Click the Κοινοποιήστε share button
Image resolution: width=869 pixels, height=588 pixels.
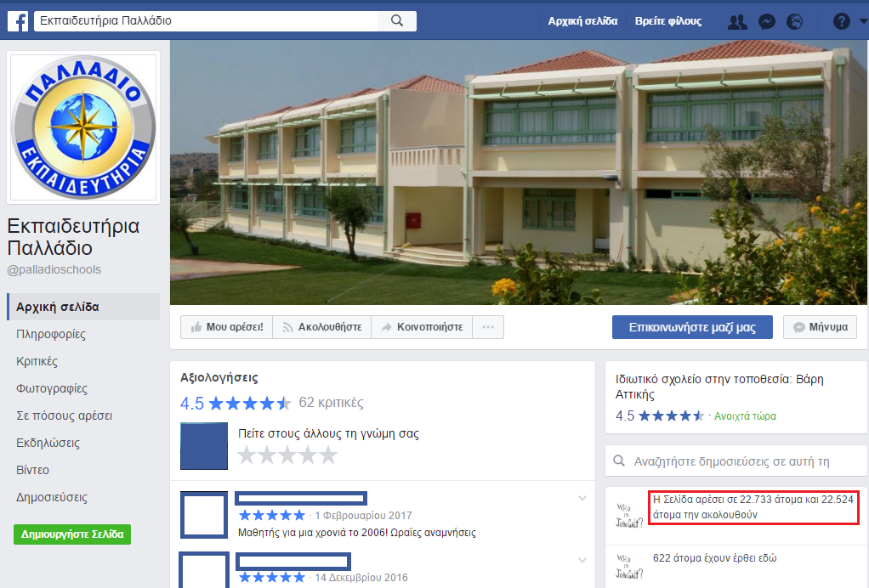coord(422,327)
